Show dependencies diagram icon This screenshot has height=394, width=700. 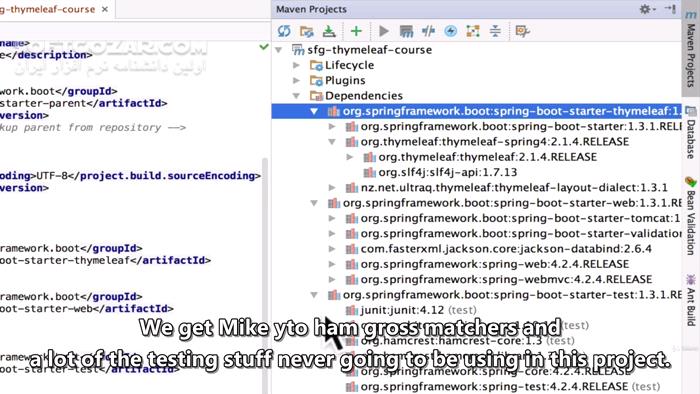pyautogui.click(x=473, y=31)
